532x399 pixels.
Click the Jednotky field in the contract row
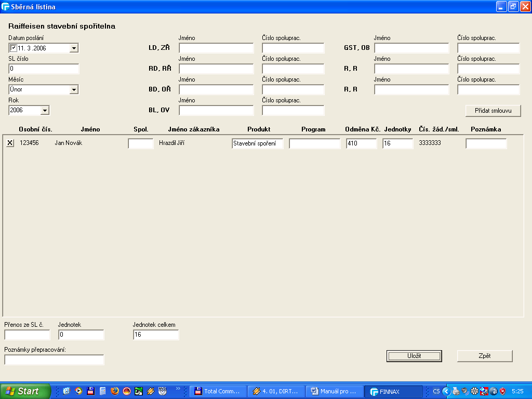pos(397,143)
